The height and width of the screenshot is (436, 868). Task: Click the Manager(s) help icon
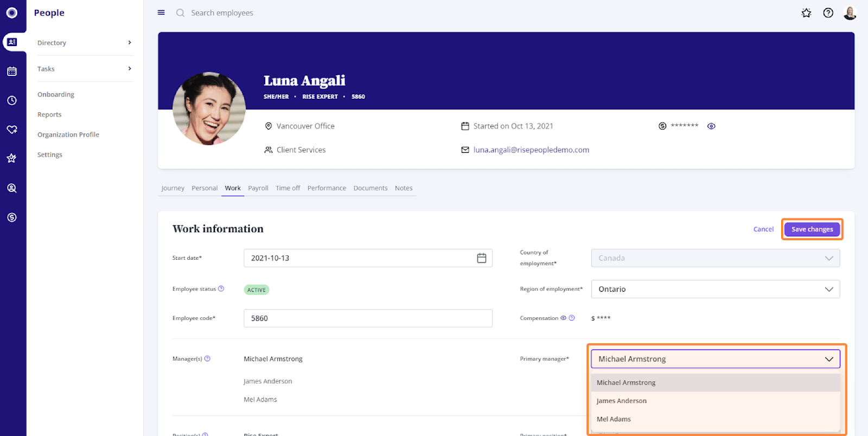207,358
